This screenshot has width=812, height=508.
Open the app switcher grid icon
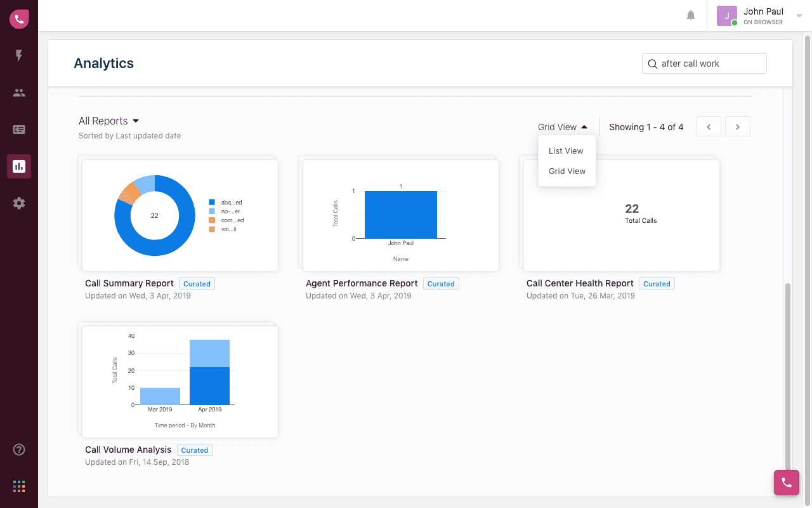click(19, 486)
